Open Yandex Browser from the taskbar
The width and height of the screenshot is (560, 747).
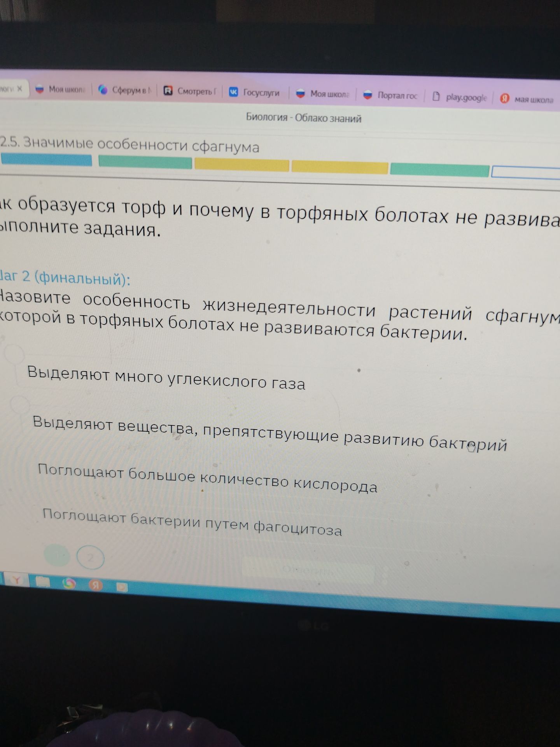[x=17, y=580]
